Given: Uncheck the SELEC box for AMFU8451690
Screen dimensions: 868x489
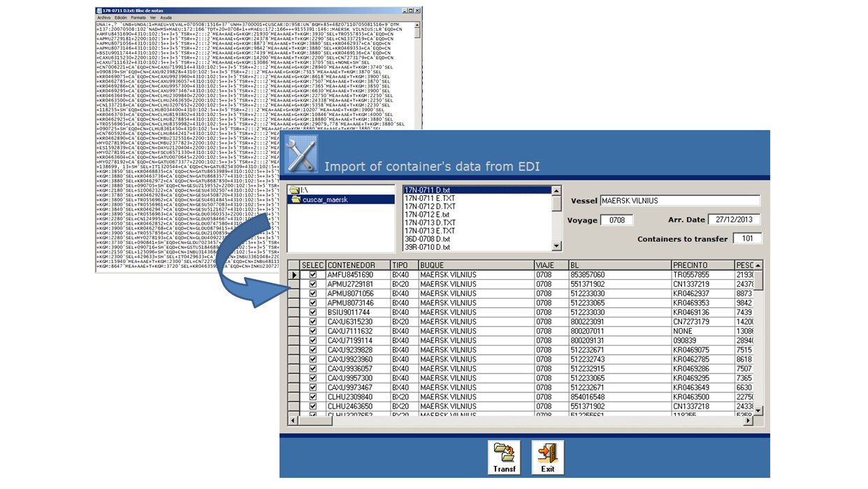Looking at the screenshot, I should (313, 275).
